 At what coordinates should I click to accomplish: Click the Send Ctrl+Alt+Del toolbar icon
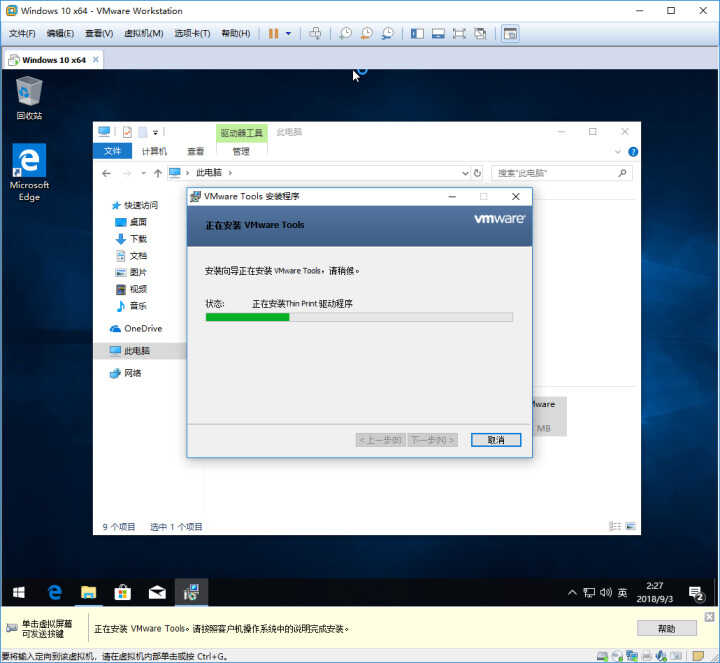[x=315, y=34]
